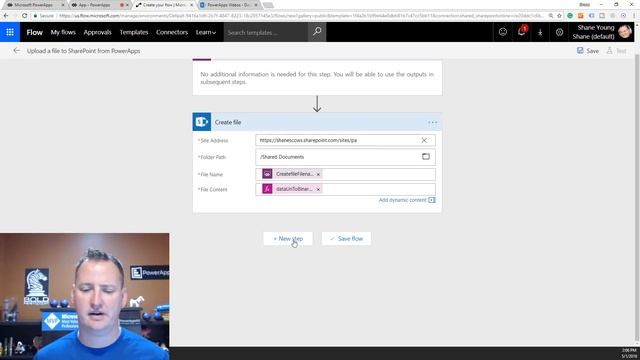Remove the dataUriToBinary token
The height and width of the screenshot is (360, 640).
click(x=318, y=189)
